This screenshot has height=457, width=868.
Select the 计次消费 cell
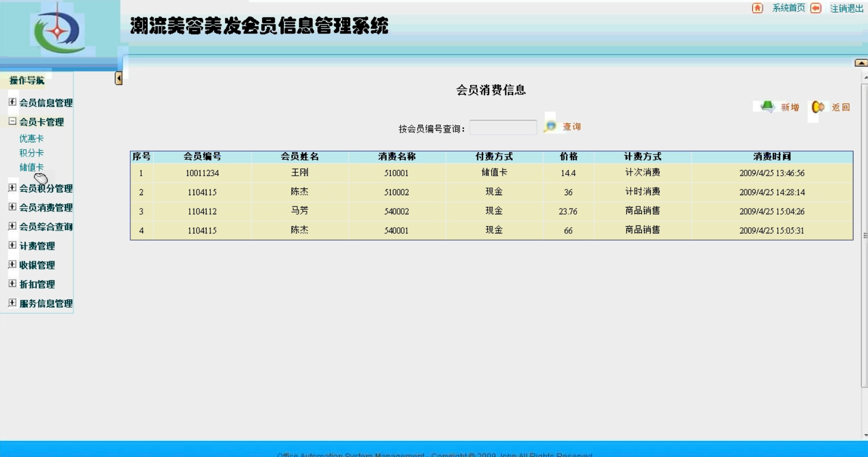click(642, 173)
